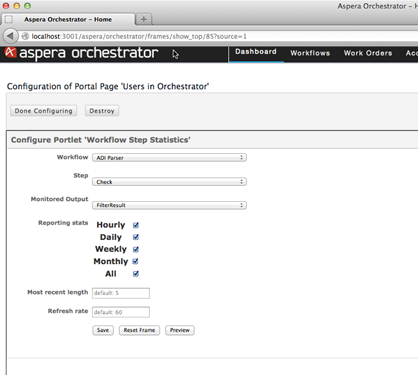This screenshot has width=418, height=375.
Task: Click the Reset Frame button
Action: 139,330
